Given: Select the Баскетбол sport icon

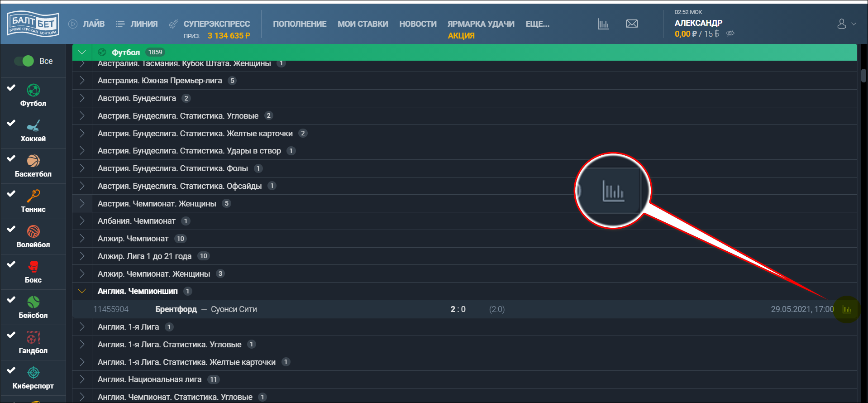Looking at the screenshot, I should (33, 161).
